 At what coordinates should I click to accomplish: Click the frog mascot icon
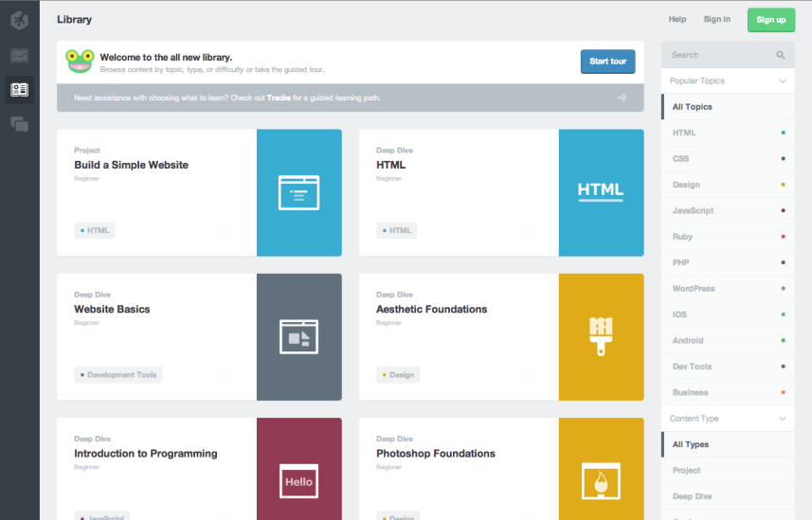80,62
